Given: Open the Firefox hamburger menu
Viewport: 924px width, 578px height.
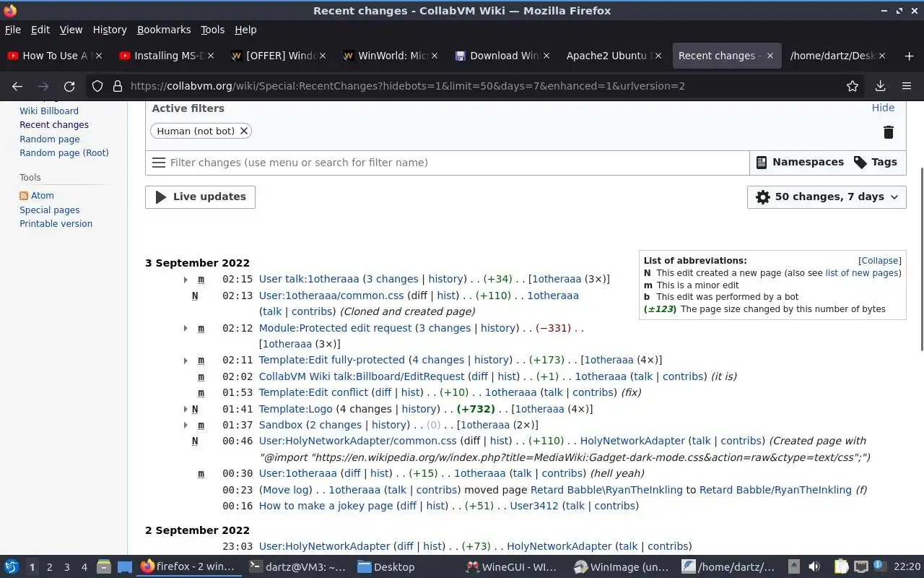Looking at the screenshot, I should click(907, 86).
